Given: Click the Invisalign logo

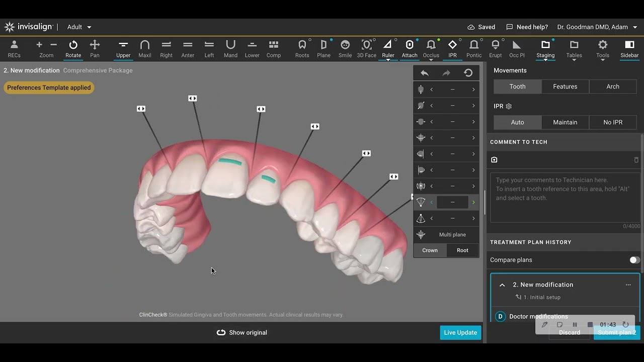Looking at the screenshot, I should [28, 27].
